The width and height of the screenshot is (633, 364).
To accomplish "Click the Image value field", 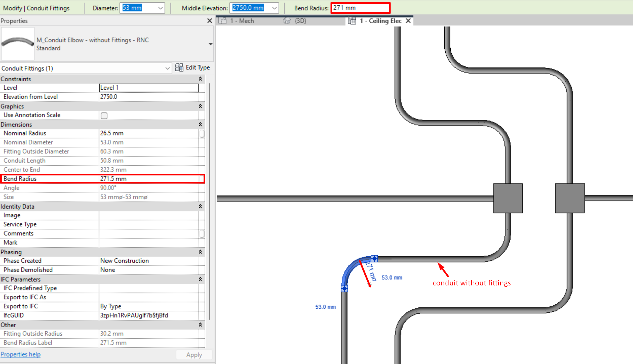I will 149,215.
